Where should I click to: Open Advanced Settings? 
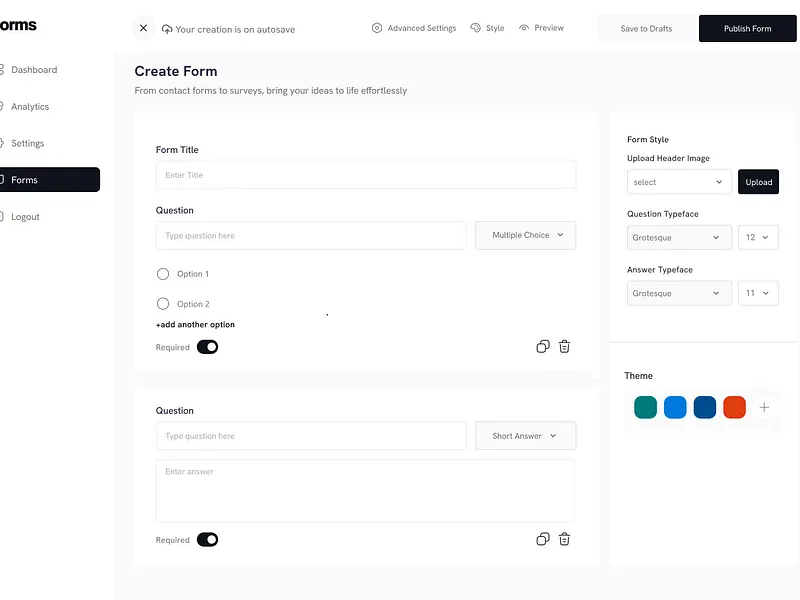[414, 28]
